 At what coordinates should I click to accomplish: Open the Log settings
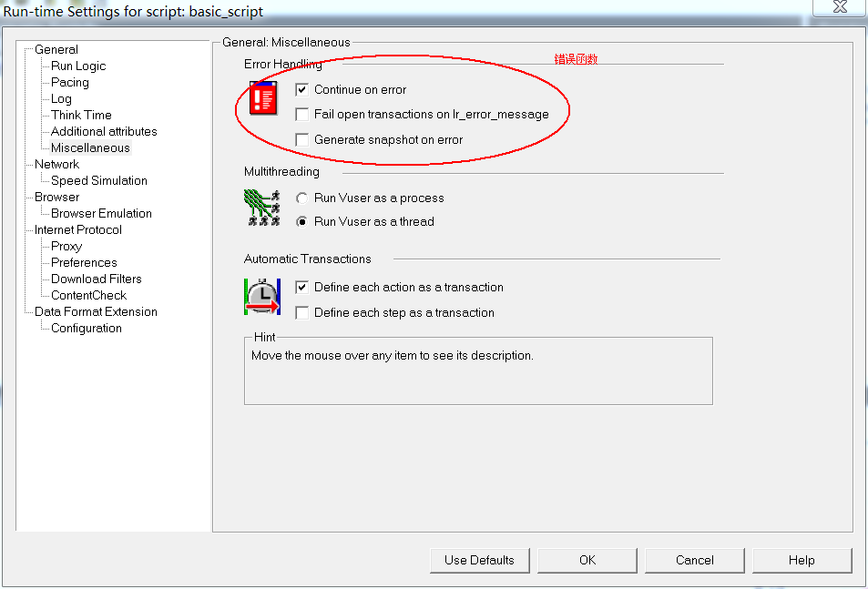click(x=61, y=98)
